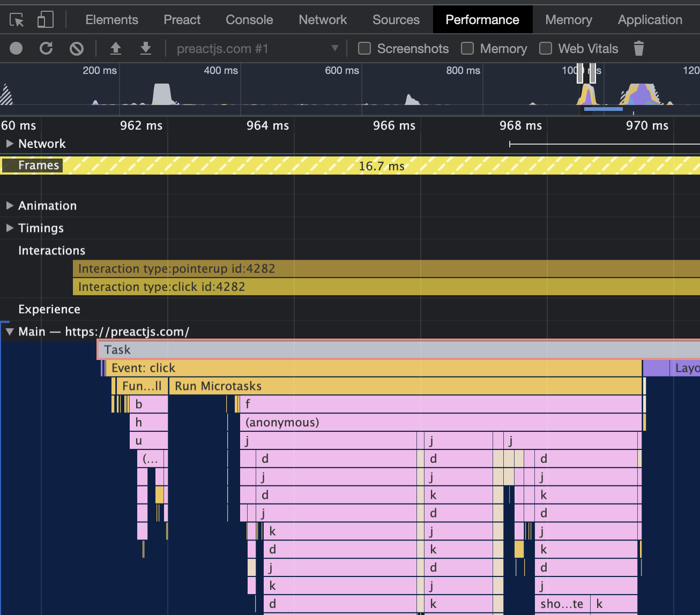Screen dimensions: 700x615
Task: Enable the Memory checkbox
Action: (x=467, y=48)
